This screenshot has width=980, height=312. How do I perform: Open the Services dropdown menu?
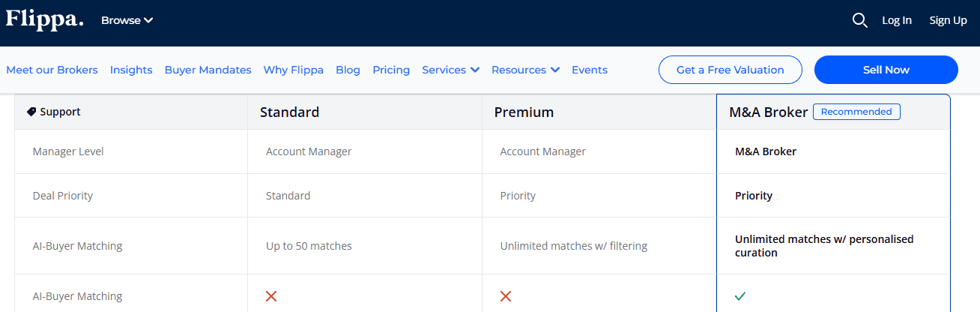click(450, 70)
